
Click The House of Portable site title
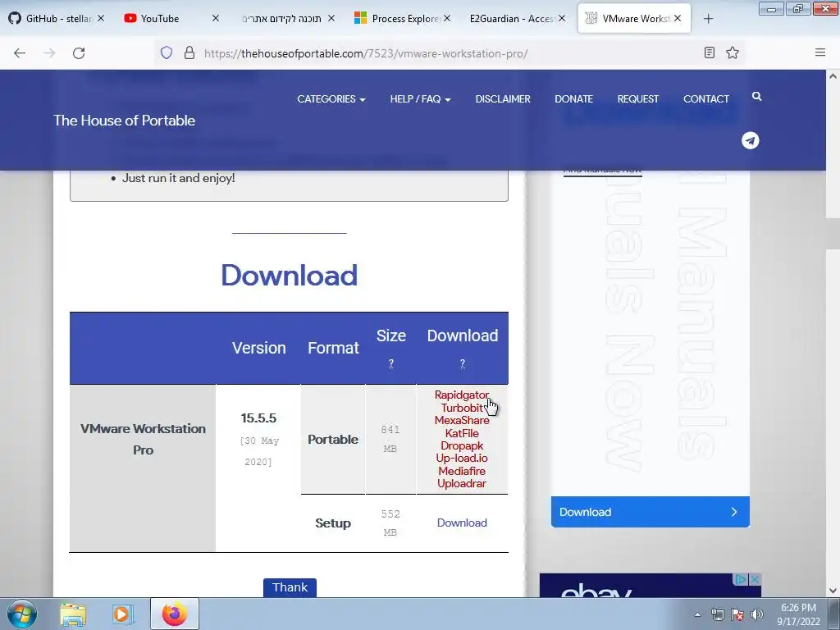click(x=125, y=121)
